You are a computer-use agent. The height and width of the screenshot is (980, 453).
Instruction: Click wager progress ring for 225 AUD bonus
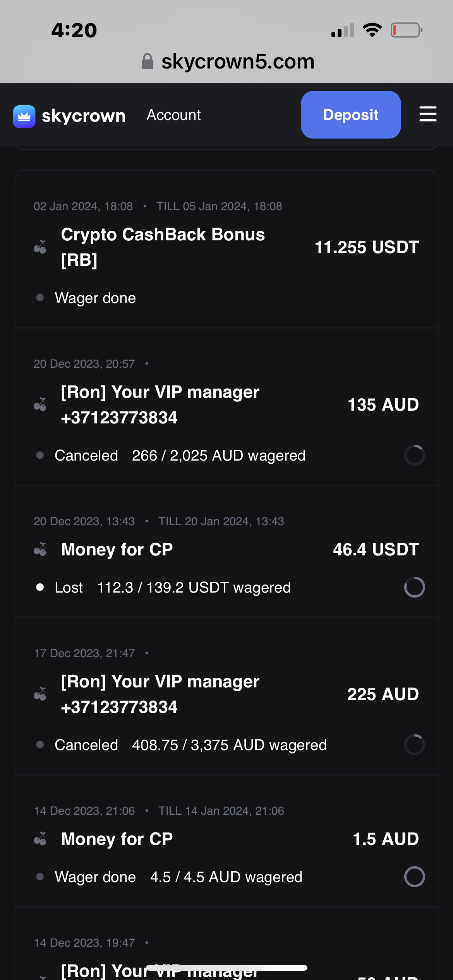[x=414, y=745]
